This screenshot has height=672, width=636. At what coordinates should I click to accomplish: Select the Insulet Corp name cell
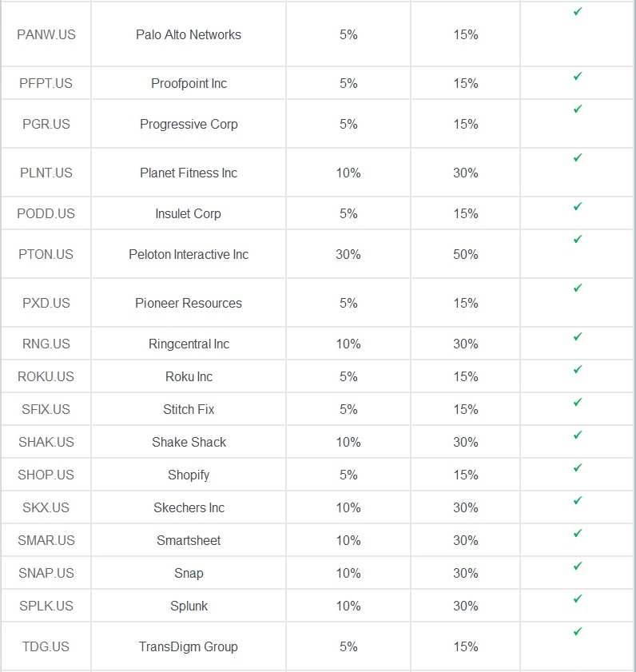tap(189, 213)
